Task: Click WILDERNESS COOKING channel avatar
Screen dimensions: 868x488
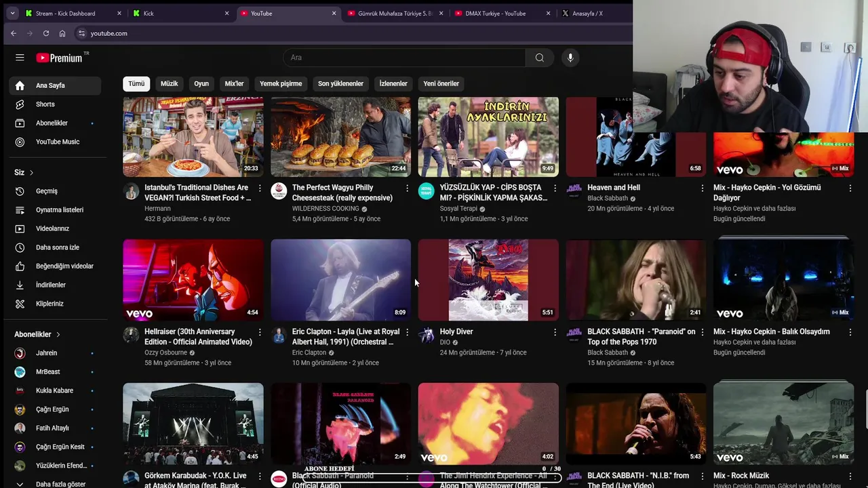Action: click(x=279, y=191)
